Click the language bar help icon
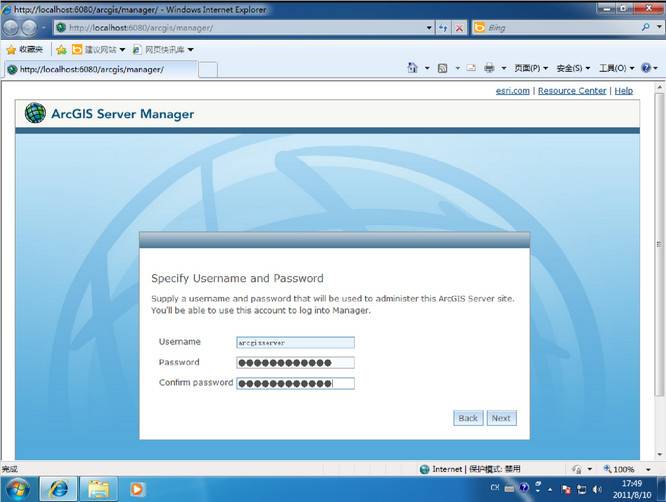Viewport: 666px width, 502px height. 524,488
